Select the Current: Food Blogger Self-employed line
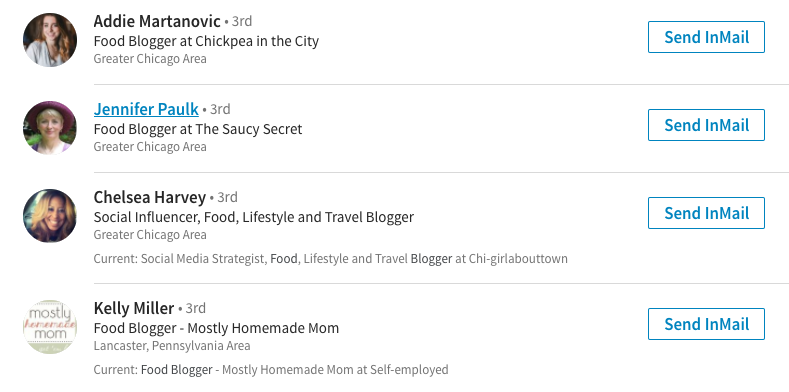The width and height of the screenshot is (789, 392). [271, 370]
